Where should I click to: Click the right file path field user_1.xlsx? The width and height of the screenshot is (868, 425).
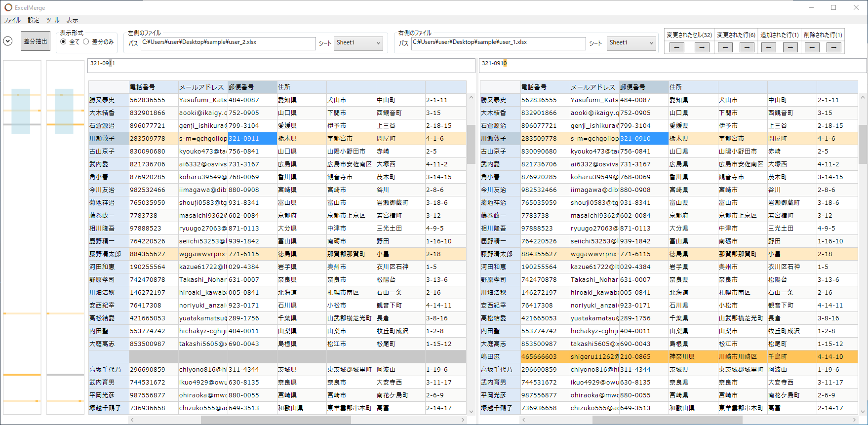[499, 43]
